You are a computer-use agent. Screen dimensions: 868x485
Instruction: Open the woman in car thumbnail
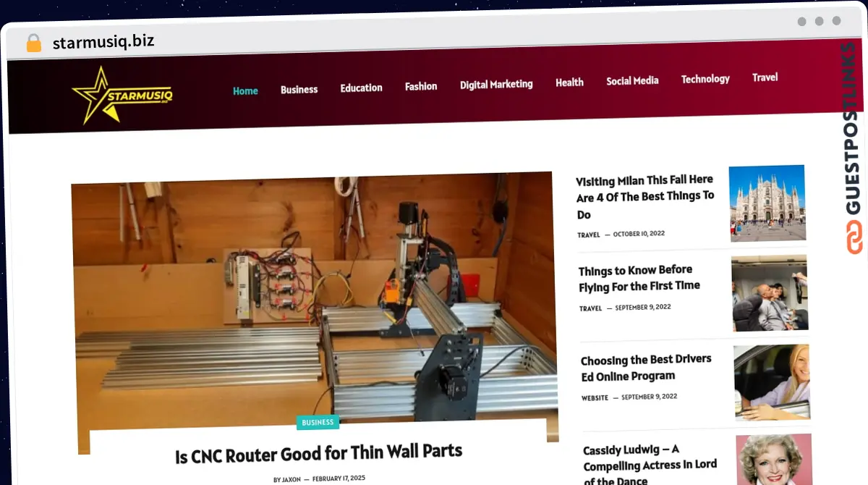[x=772, y=382]
